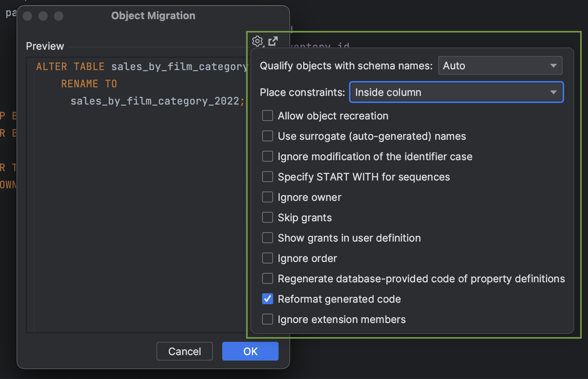The image size is (588, 379).
Task: Toggle the Ignore owner checkbox
Action: tap(268, 197)
